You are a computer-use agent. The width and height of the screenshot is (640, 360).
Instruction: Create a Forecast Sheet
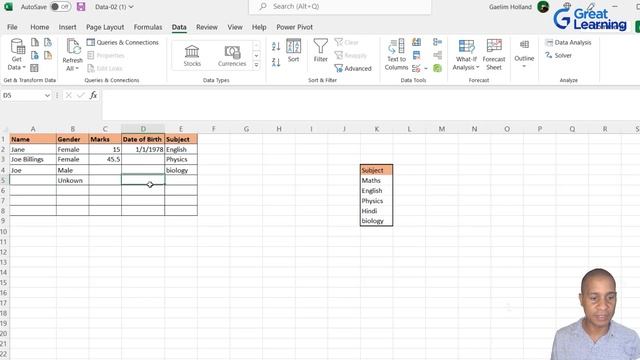494,55
